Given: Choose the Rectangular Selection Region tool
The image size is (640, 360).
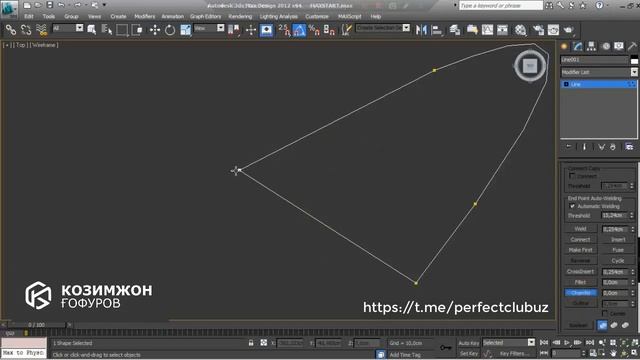Looking at the screenshot, I should click(122, 30).
